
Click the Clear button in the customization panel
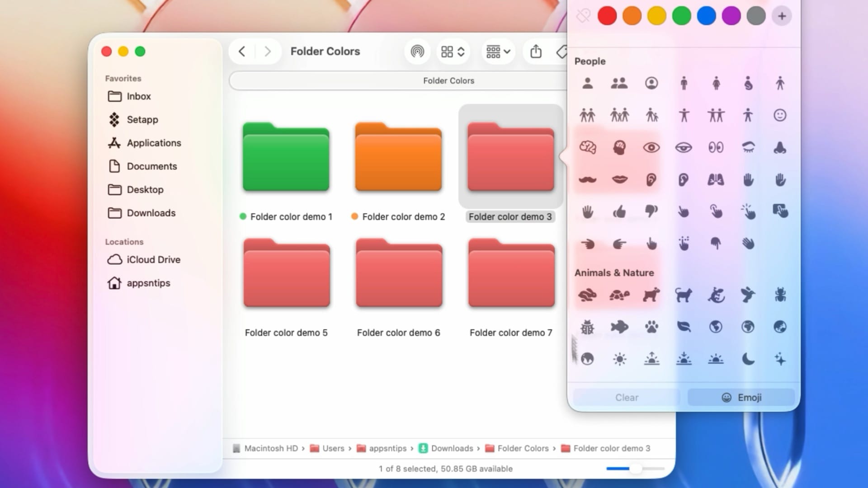click(627, 397)
